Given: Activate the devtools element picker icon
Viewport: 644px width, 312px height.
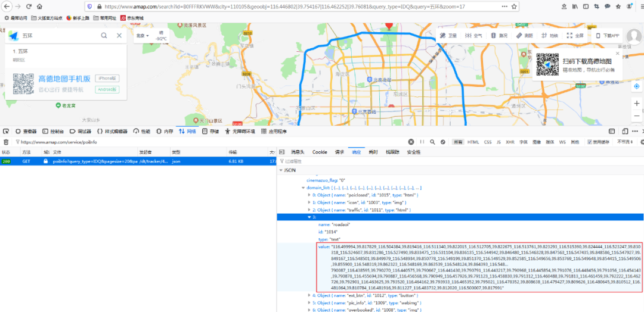Looking at the screenshot, I should point(6,132).
